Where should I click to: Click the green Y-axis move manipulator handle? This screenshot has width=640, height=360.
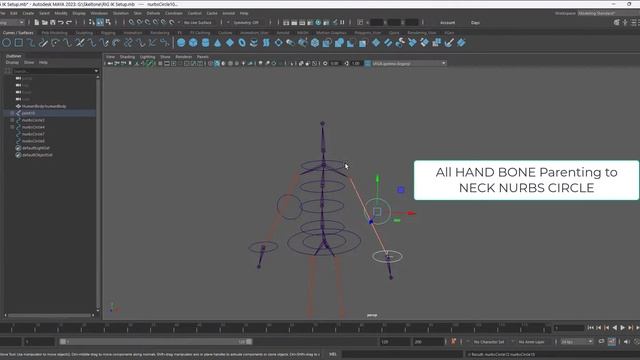378,179
